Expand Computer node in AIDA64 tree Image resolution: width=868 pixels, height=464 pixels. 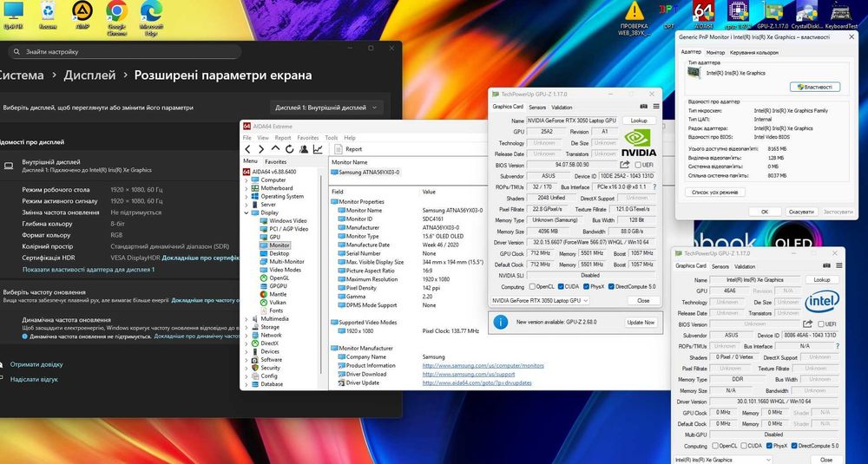[247, 180]
